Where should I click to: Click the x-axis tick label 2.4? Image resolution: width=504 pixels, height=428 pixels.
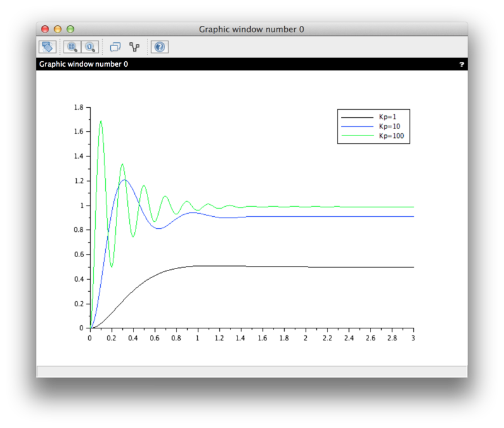coord(349,338)
